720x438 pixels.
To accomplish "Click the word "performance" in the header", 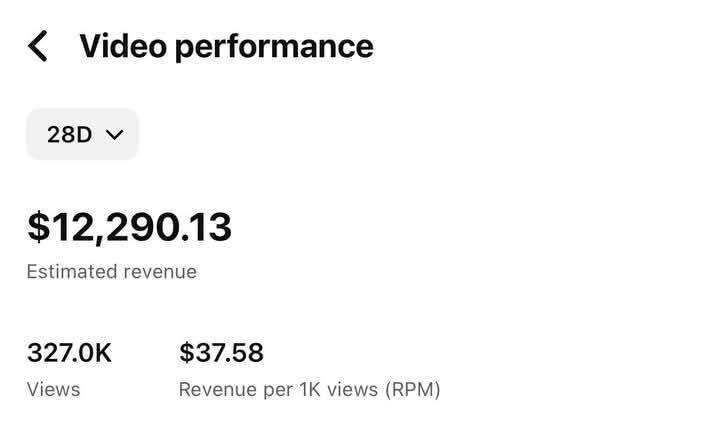I will [273, 46].
